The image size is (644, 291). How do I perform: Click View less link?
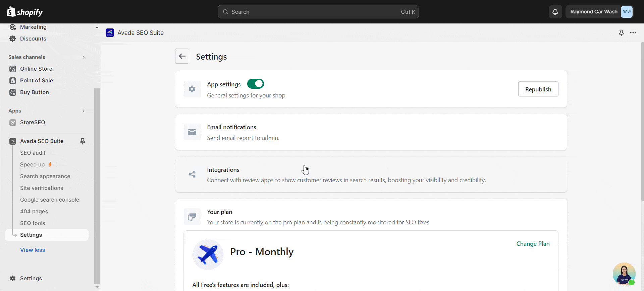click(x=33, y=250)
